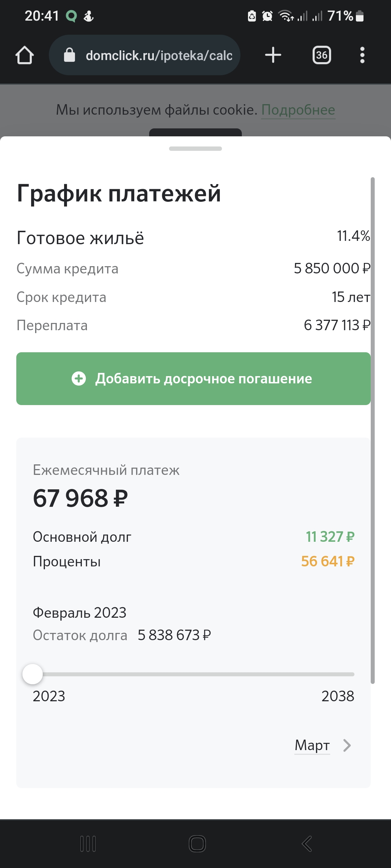This screenshot has width=391, height=868.
Task: Tap the alarm icon in status bar
Action: [267, 16]
